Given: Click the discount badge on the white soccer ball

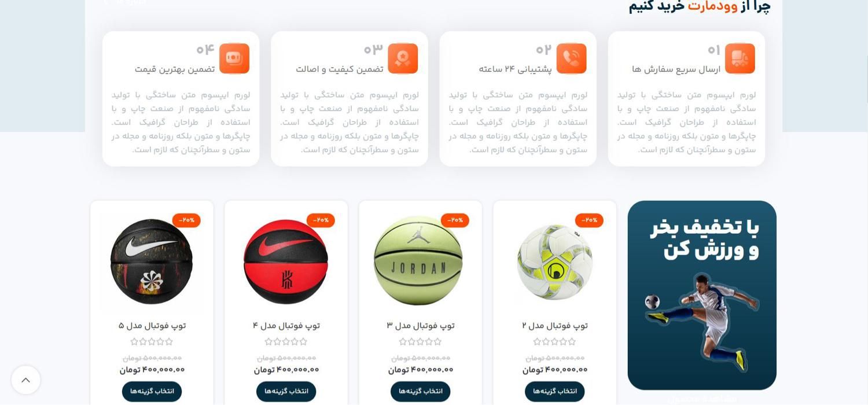Looking at the screenshot, I should 589,220.
